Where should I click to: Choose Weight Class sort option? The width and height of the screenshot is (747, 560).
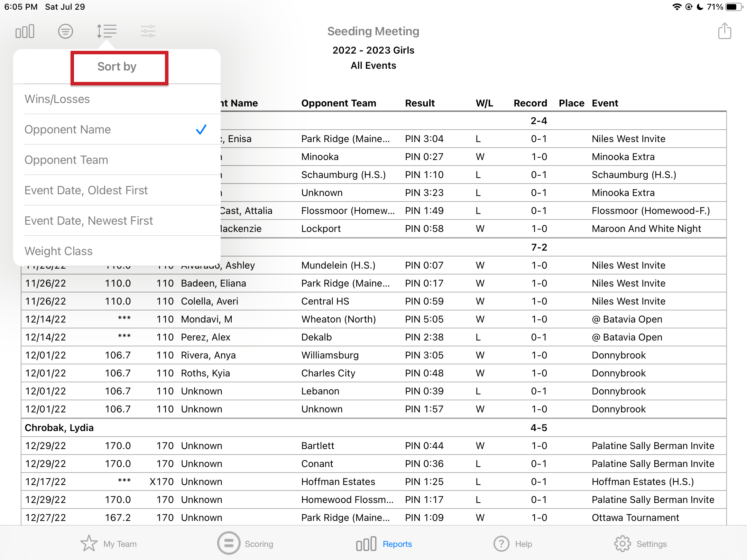tap(117, 251)
